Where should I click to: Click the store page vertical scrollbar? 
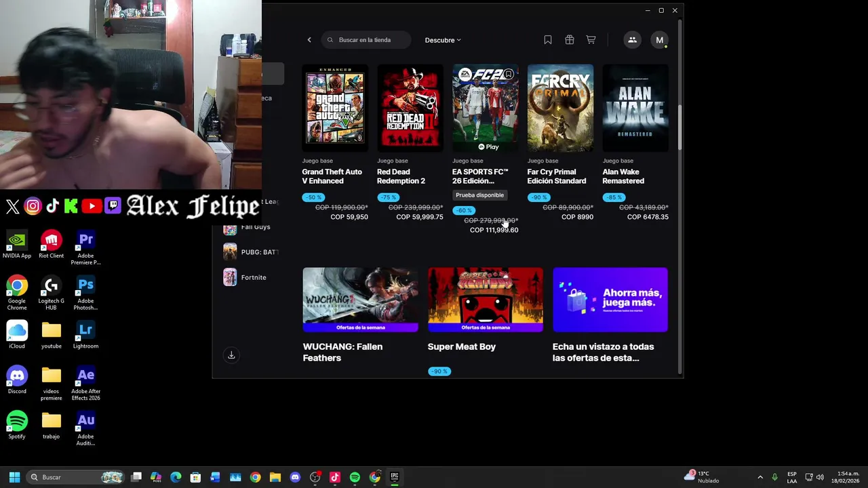pyautogui.click(x=679, y=129)
